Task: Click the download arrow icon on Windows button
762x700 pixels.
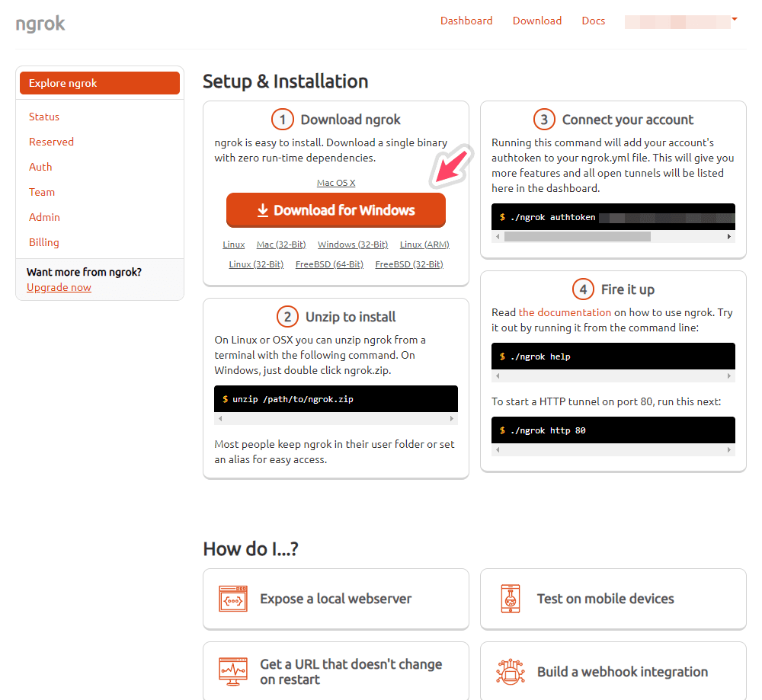Action: [x=262, y=210]
